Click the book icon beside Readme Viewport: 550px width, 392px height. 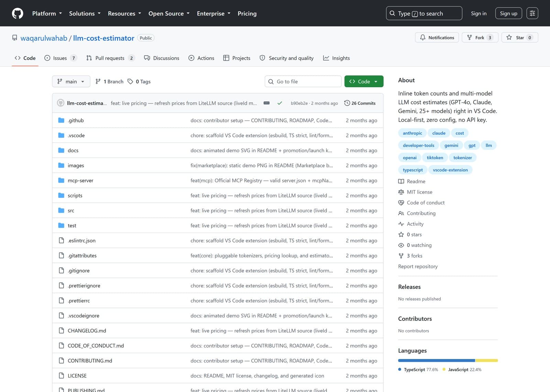(401, 181)
